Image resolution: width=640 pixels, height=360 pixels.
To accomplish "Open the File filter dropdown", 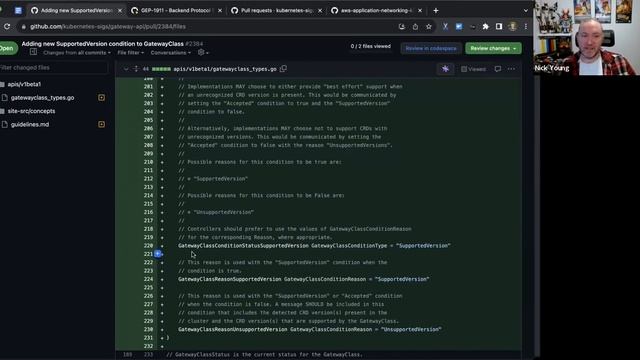I will pyautogui.click(x=130, y=53).
